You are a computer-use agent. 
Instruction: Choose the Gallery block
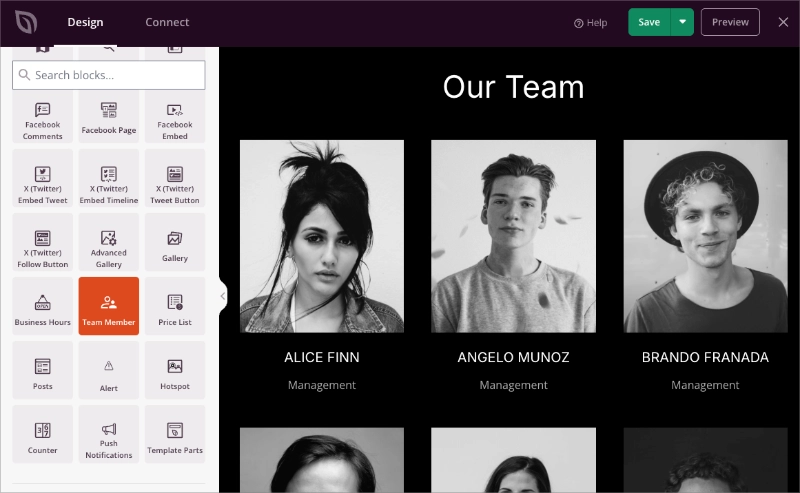[174, 242]
